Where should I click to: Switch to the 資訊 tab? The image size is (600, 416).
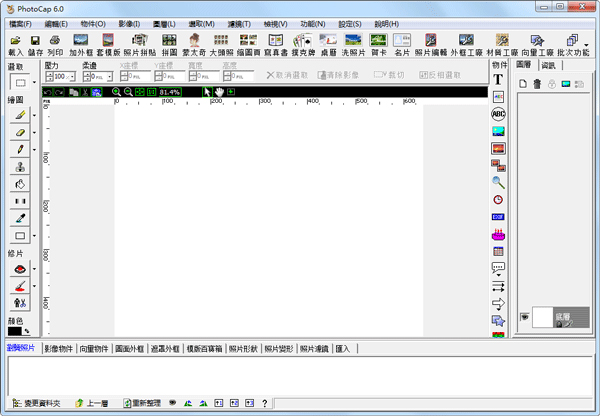click(548, 65)
